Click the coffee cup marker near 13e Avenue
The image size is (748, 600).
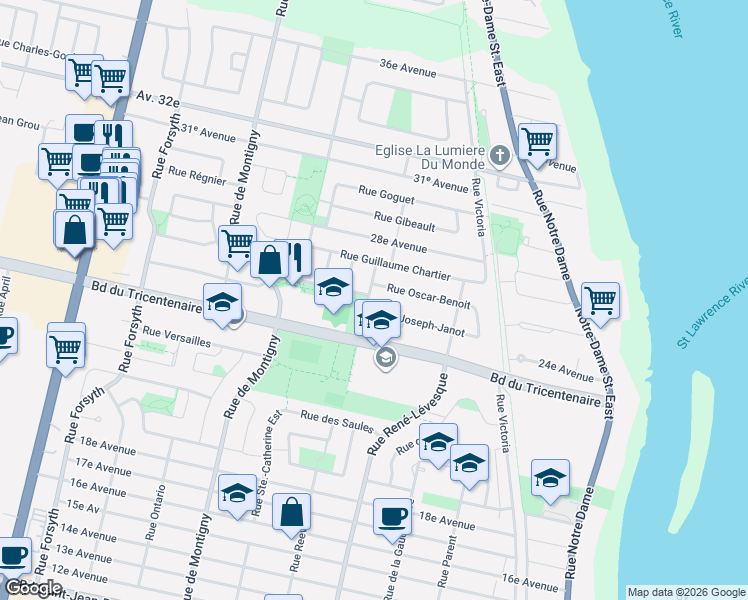(x=14, y=557)
